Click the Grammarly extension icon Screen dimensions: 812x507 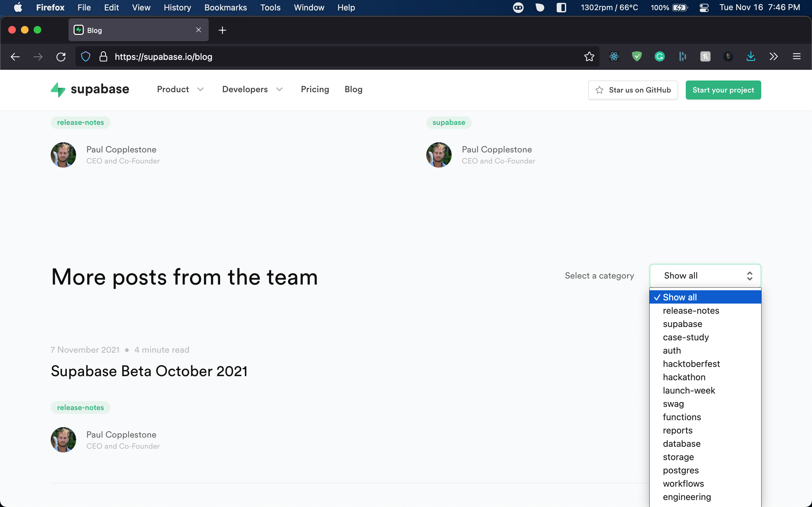click(x=660, y=57)
